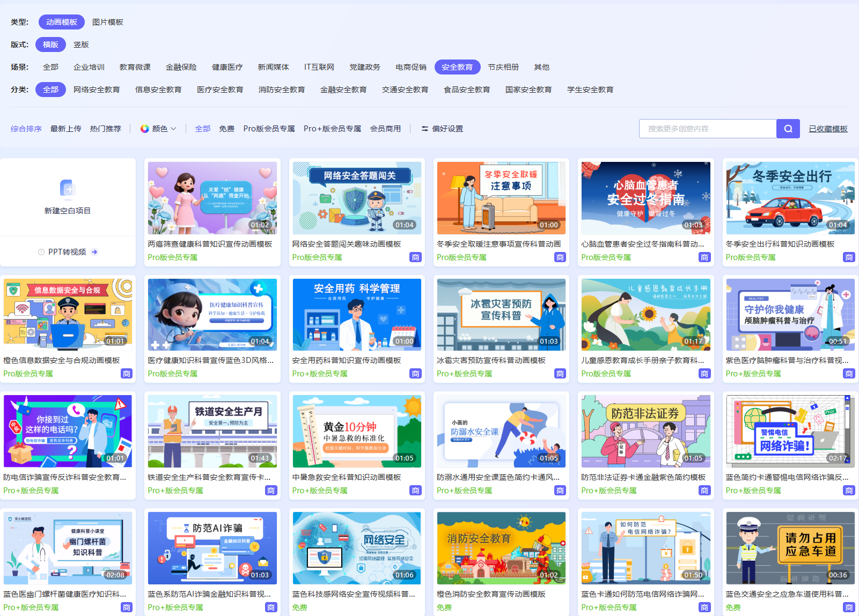Click the color wheel swatch beside 颜色

144,128
